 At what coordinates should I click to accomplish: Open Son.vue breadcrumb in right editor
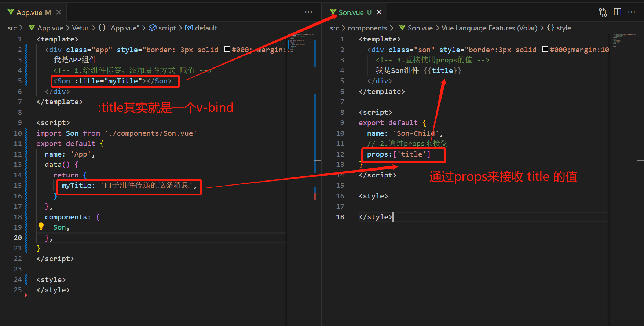pyautogui.click(x=420, y=28)
